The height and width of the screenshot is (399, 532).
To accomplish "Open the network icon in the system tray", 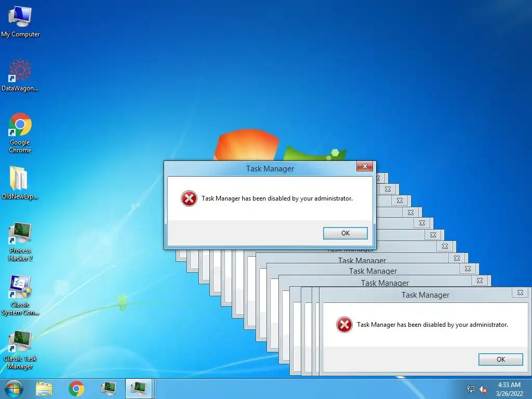I will click(x=471, y=389).
